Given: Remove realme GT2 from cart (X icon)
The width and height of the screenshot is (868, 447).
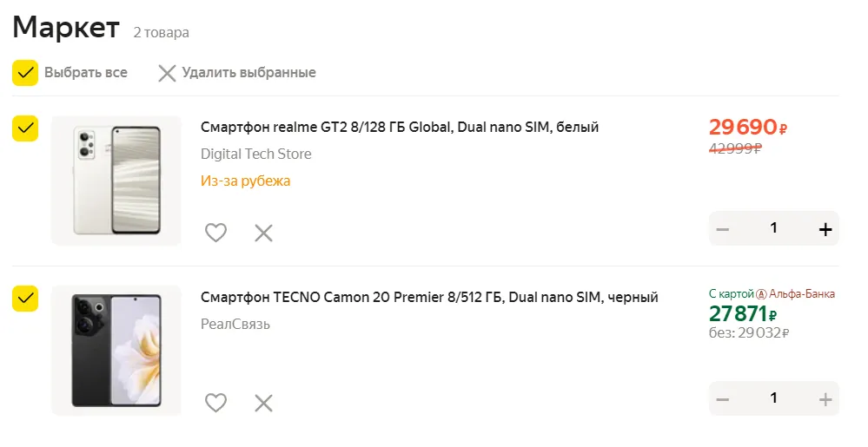Looking at the screenshot, I should 263,233.
